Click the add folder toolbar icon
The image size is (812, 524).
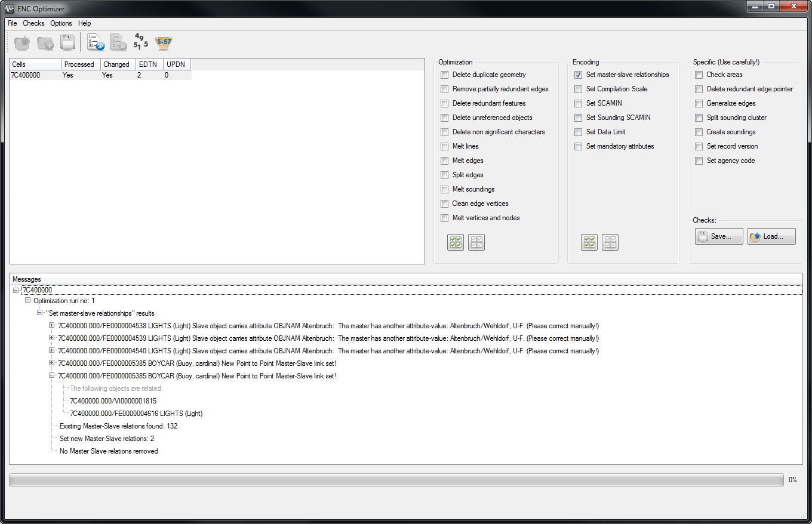tap(45, 43)
